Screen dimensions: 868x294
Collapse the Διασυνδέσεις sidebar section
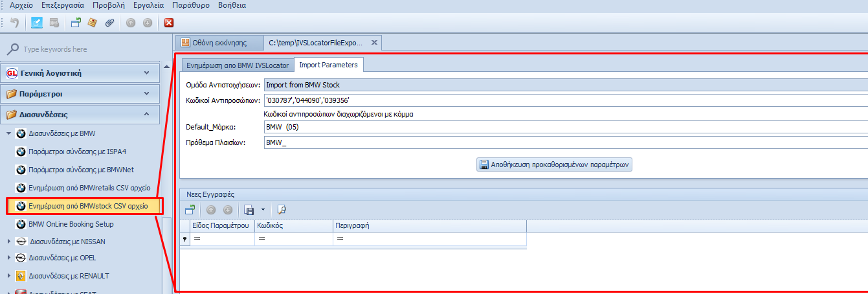click(x=146, y=115)
